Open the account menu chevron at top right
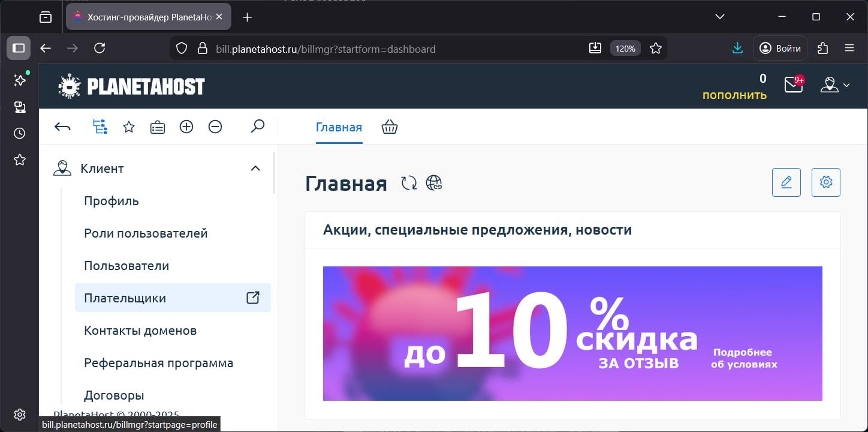 tap(846, 85)
